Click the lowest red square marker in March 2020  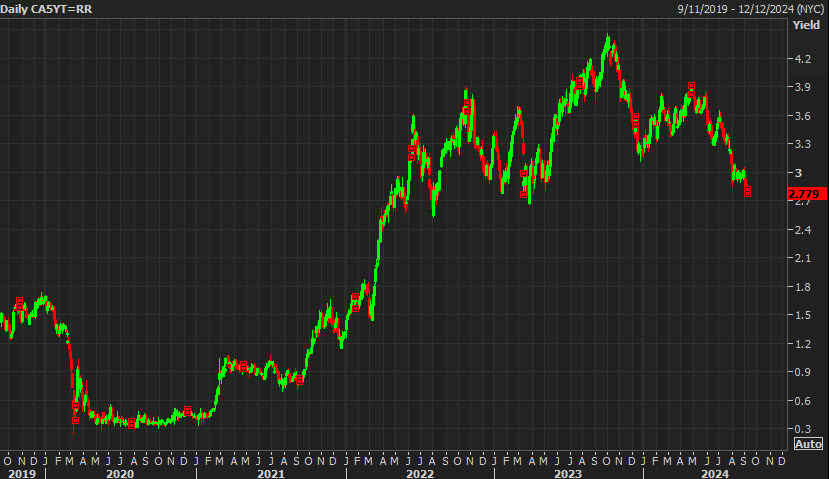pyautogui.click(x=75, y=420)
